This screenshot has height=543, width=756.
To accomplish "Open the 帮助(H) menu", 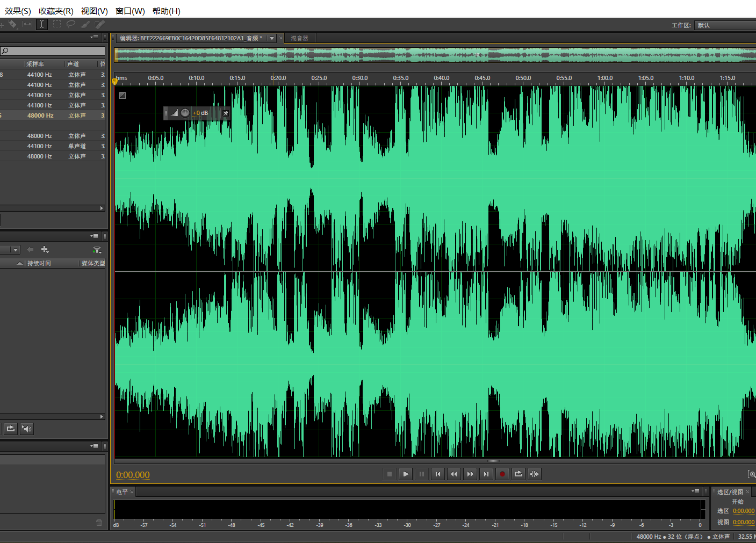I will click(x=167, y=11).
